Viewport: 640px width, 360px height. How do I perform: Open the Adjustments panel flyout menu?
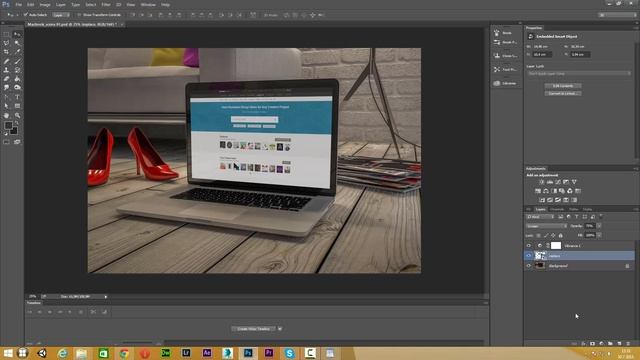coord(636,169)
